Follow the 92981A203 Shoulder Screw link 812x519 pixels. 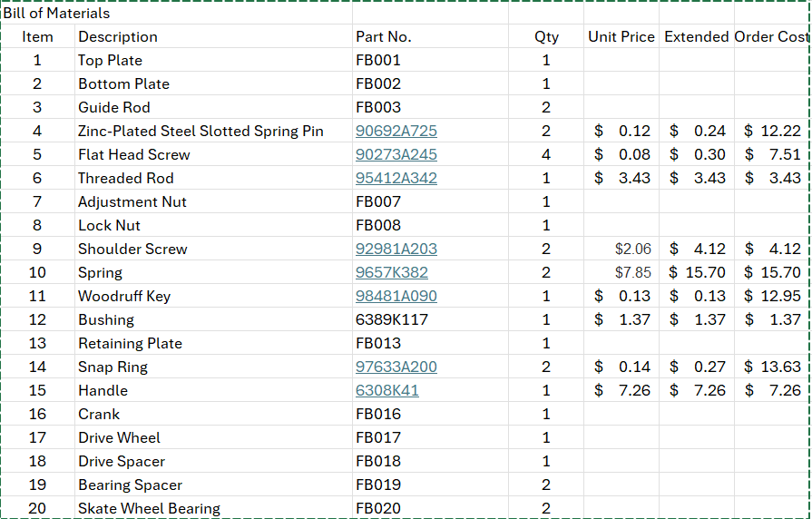click(x=396, y=249)
